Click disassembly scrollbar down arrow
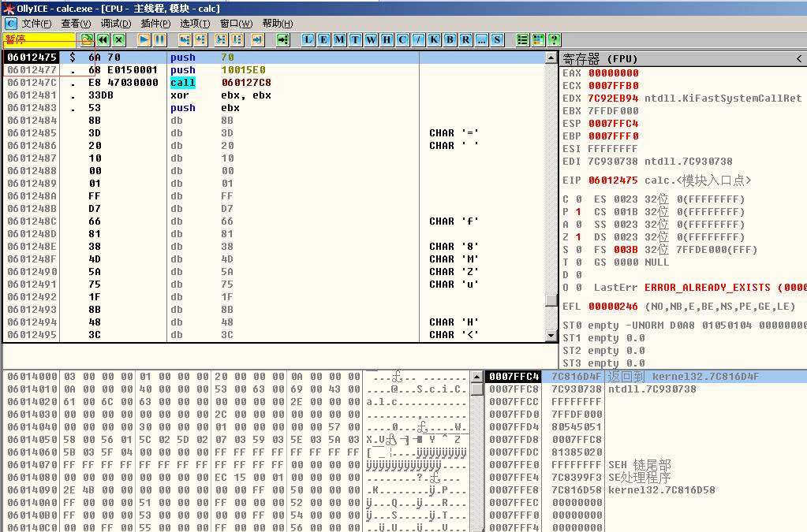This screenshot has width=807, height=532. pos(551,336)
